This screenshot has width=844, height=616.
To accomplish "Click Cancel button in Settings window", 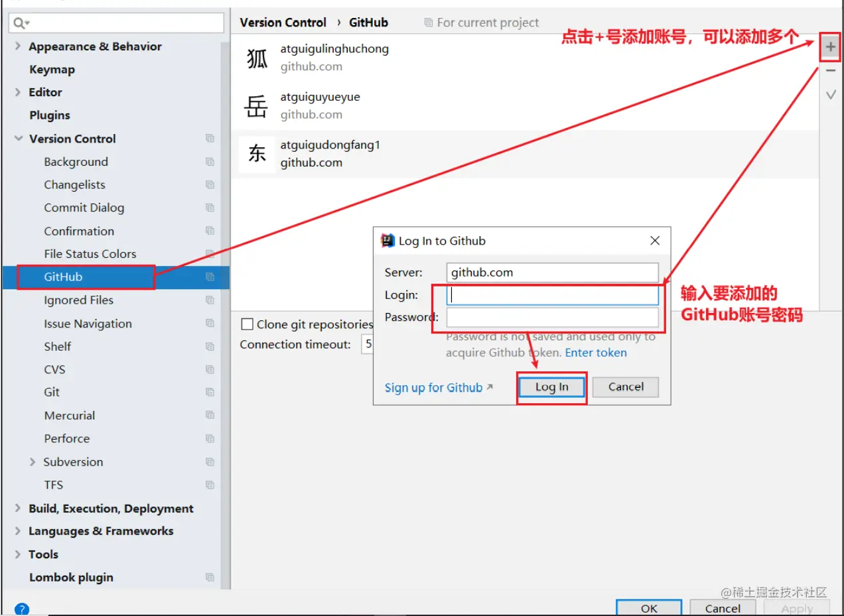I will tap(723, 608).
